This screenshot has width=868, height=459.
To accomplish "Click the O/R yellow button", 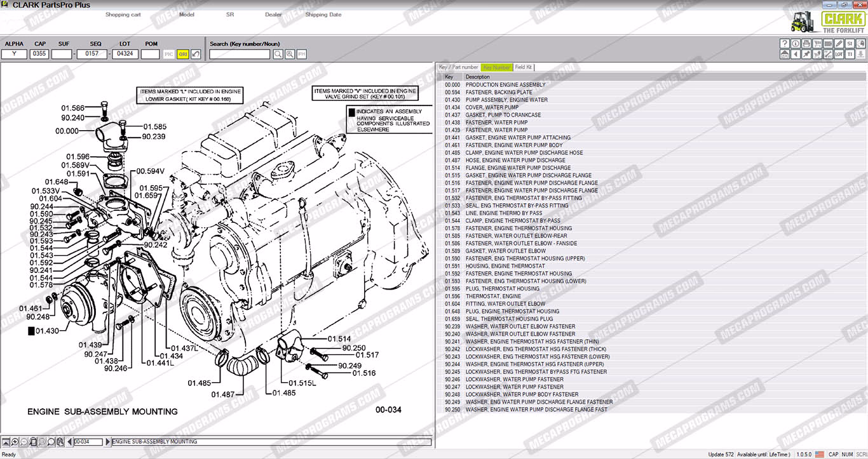I will coord(183,55).
